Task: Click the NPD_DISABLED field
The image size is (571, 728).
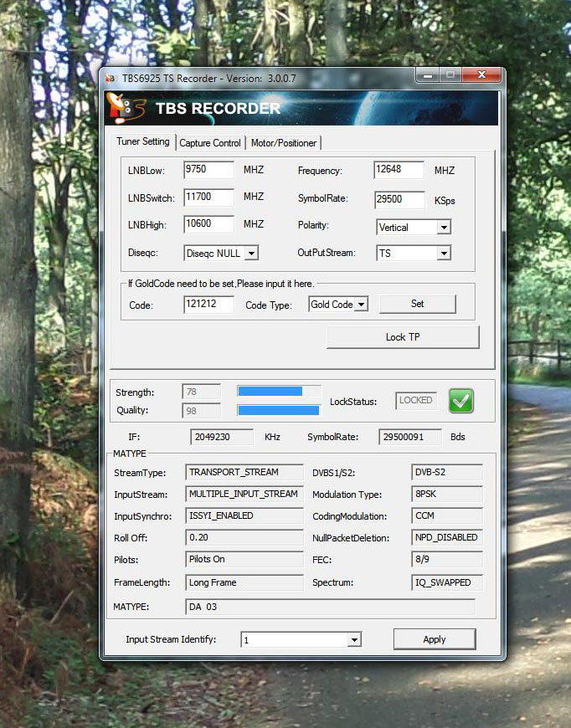Action: pos(447,538)
